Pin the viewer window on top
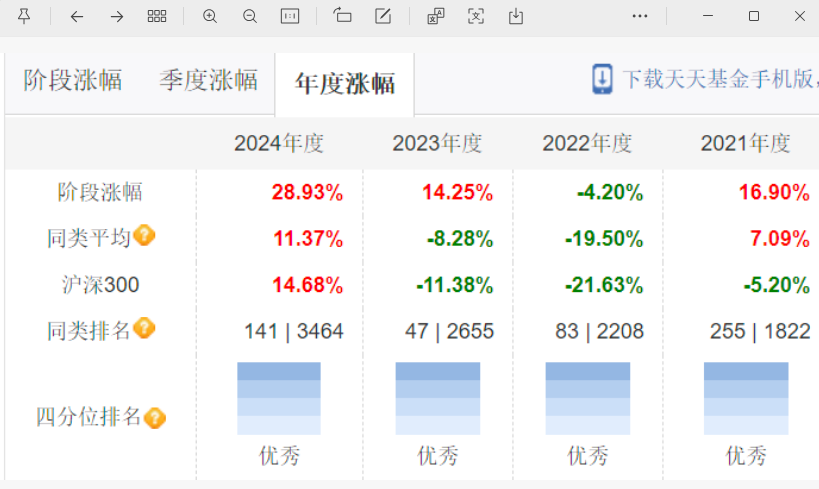Viewport: 819px width, 489px height. pos(24,16)
